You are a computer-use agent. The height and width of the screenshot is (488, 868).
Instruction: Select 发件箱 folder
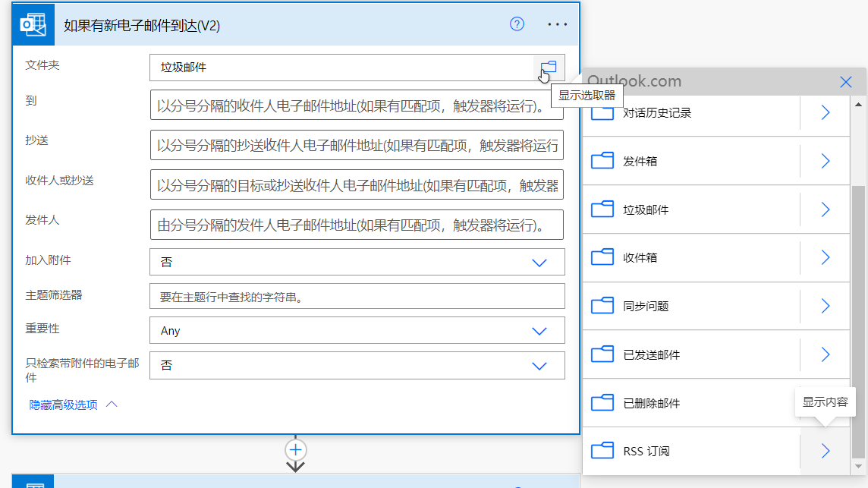[640, 161]
